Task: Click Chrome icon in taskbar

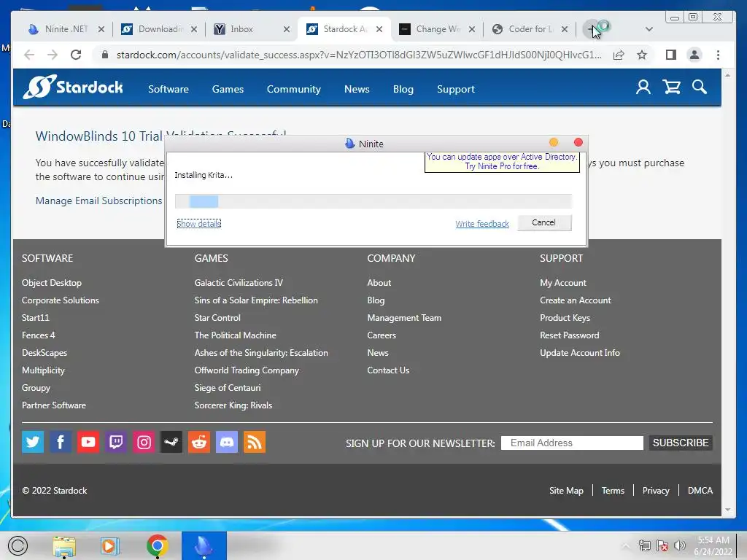Action: pyautogui.click(x=158, y=546)
